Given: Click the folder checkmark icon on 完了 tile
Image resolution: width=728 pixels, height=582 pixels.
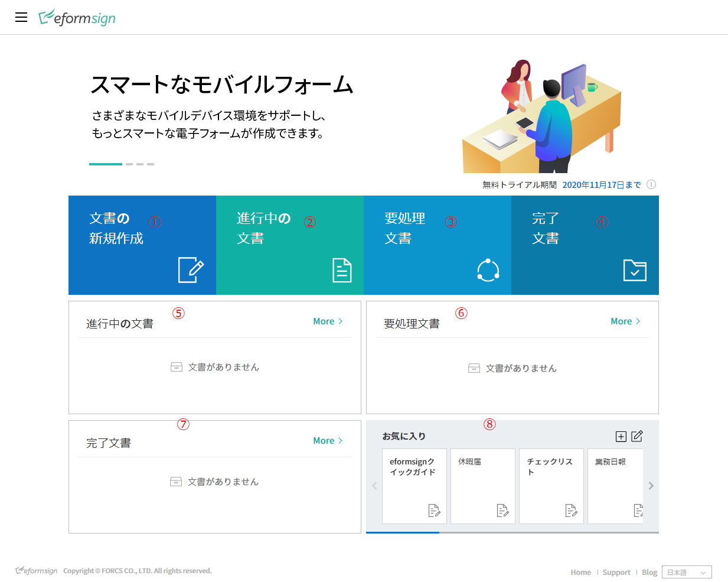Looking at the screenshot, I should tap(635, 270).
